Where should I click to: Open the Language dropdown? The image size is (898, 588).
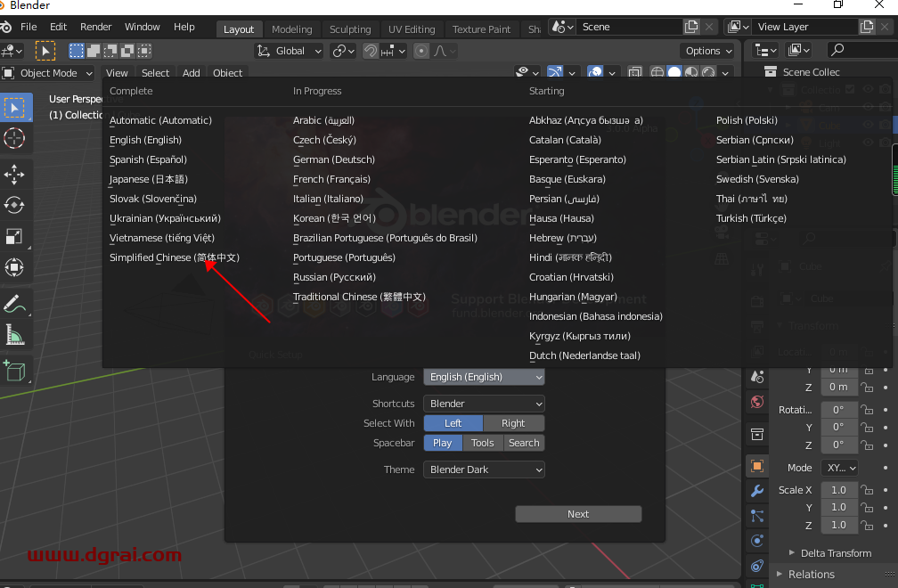(484, 377)
